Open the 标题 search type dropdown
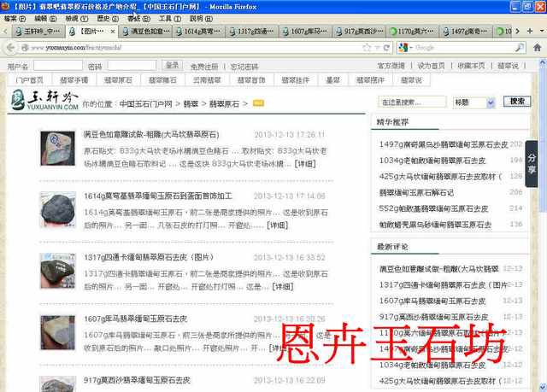 pos(474,102)
